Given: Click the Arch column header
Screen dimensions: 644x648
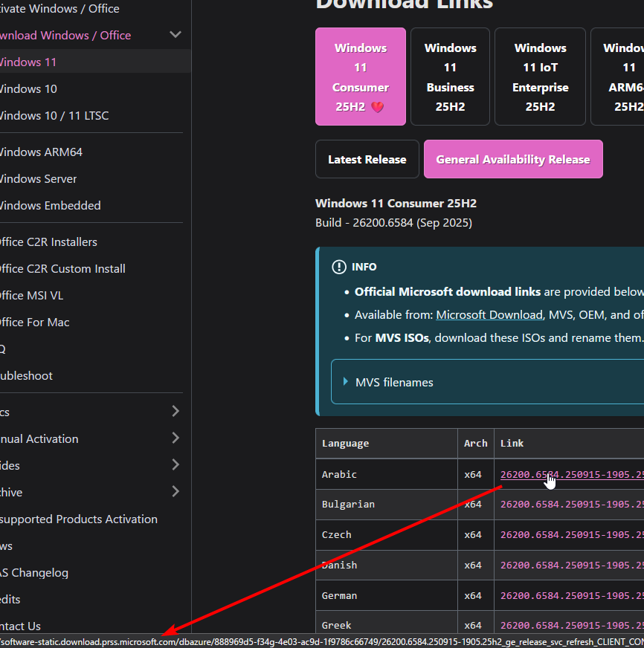Looking at the screenshot, I should [x=476, y=444].
